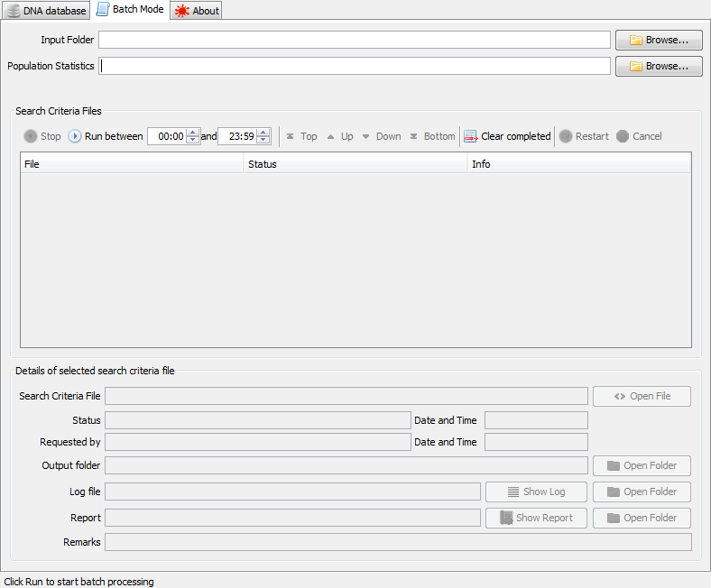Click into the Input Folder text field

pyautogui.click(x=354, y=40)
